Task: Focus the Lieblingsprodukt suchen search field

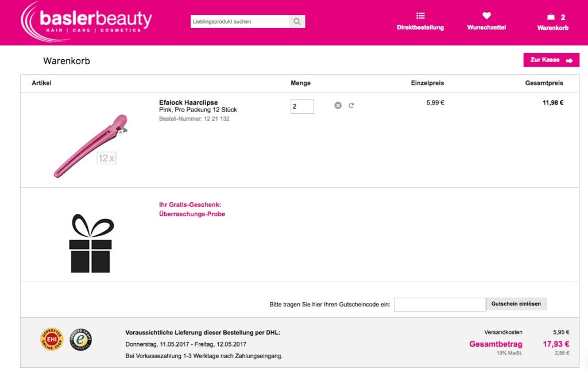Action: (x=239, y=22)
